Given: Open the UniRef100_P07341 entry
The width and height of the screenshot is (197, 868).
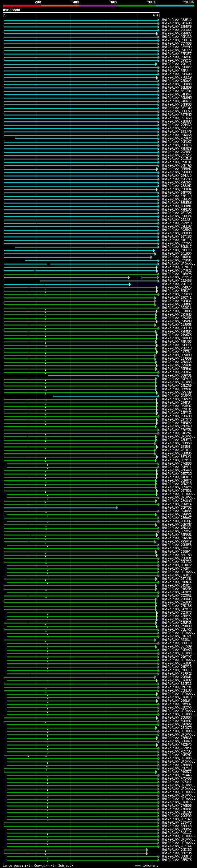Looking at the screenshot, I should pos(177,782).
